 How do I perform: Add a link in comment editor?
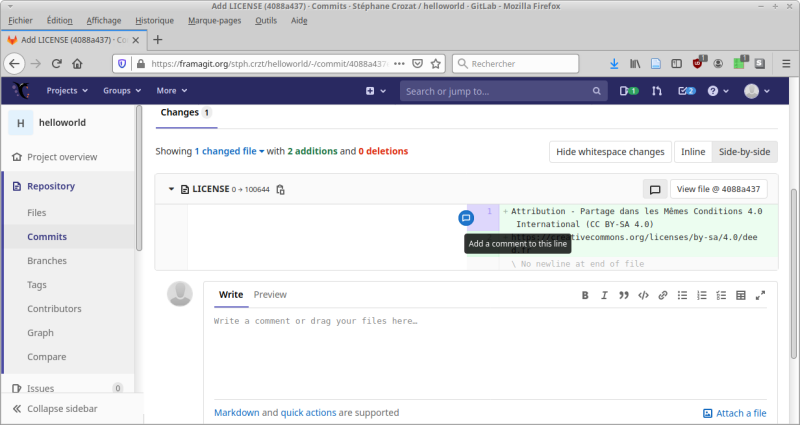tap(663, 295)
